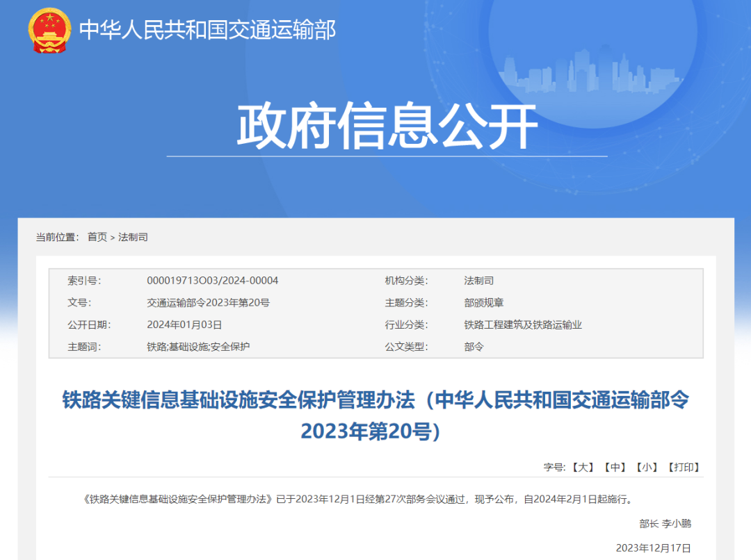Screen dimensions: 751x560
Task: Open 法制司 breadcrumb link
Action: pyautogui.click(x=133, y=237)
